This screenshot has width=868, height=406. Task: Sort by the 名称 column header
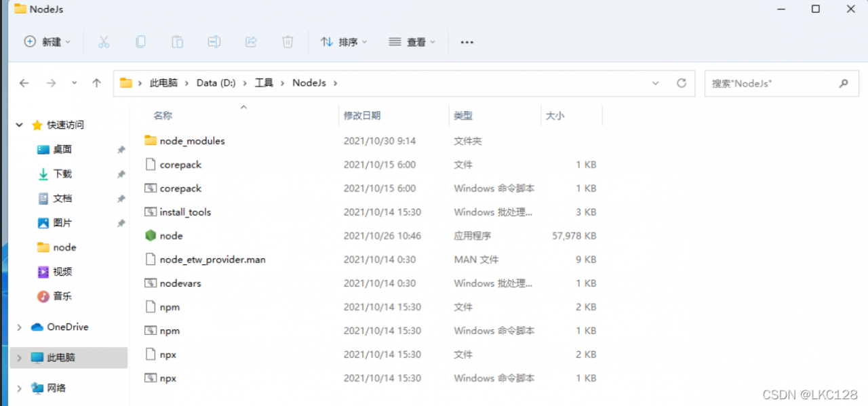[163, 116]
